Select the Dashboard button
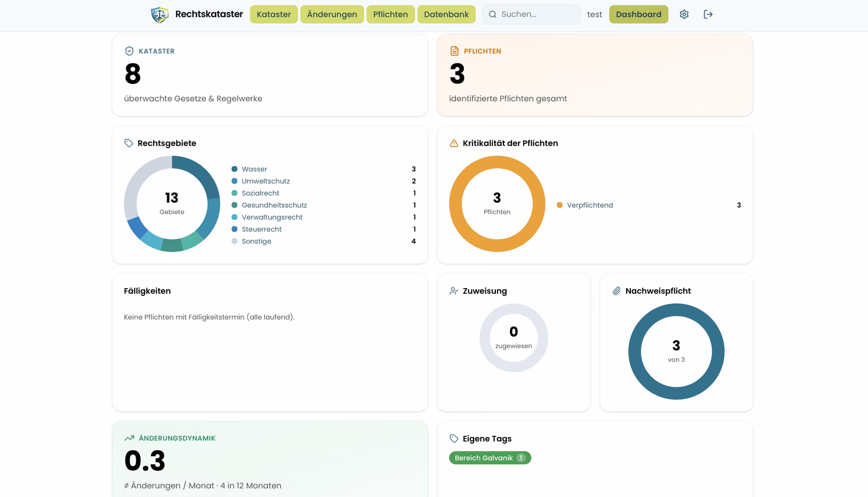Image resolution: width=868 pixels, height=497 pixels. [639, 15]
